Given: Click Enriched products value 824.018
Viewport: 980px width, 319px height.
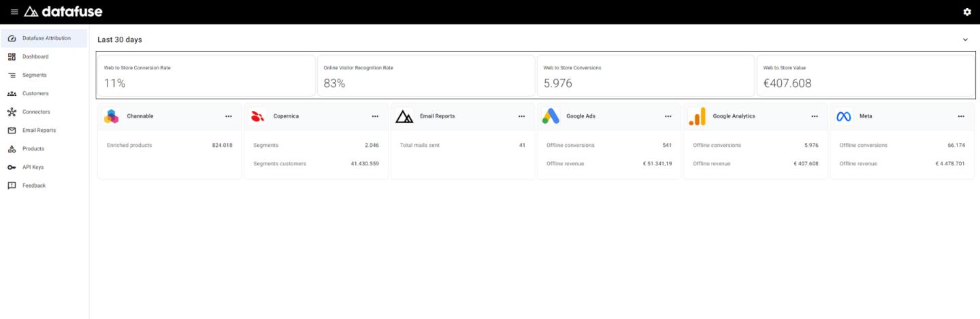Looking at the screenshot, I should pos(222,146).
